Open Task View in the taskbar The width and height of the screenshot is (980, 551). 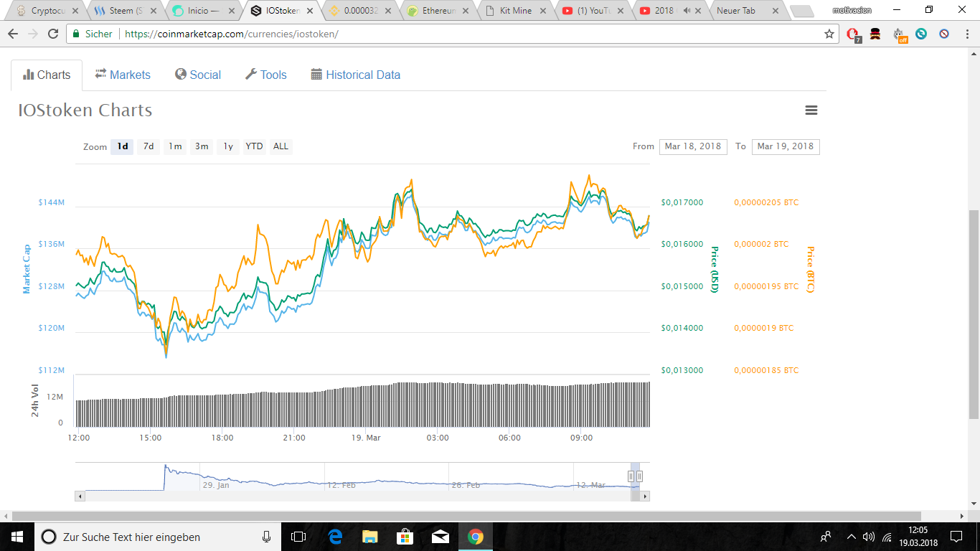[298, 537]
